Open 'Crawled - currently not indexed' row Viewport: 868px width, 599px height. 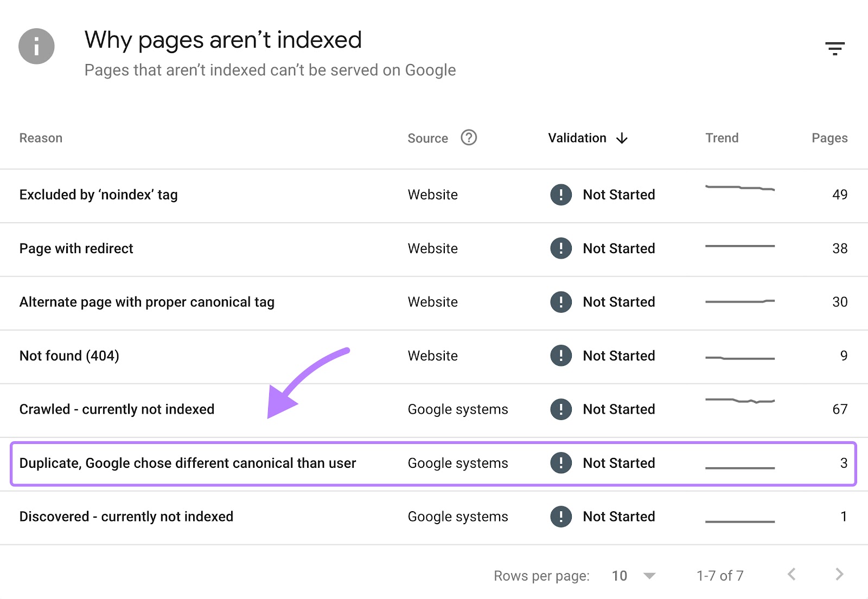coord(117,409)
